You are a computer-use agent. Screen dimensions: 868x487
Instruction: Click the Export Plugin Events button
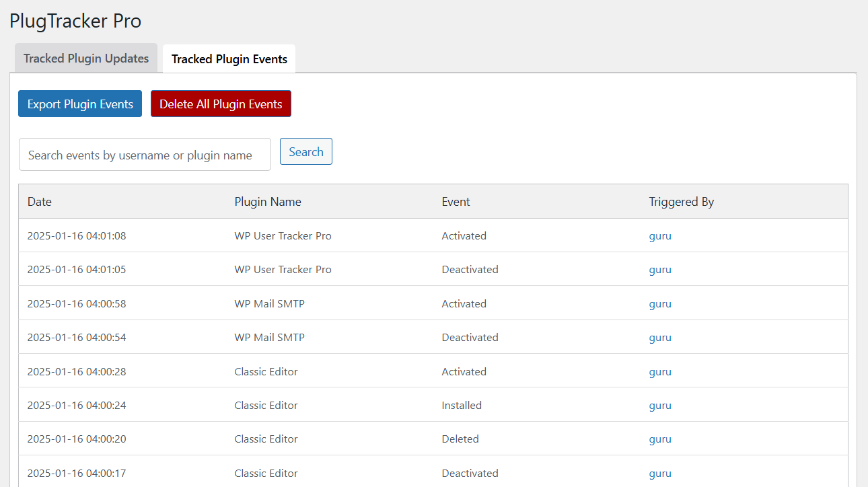tap(80, 104)
